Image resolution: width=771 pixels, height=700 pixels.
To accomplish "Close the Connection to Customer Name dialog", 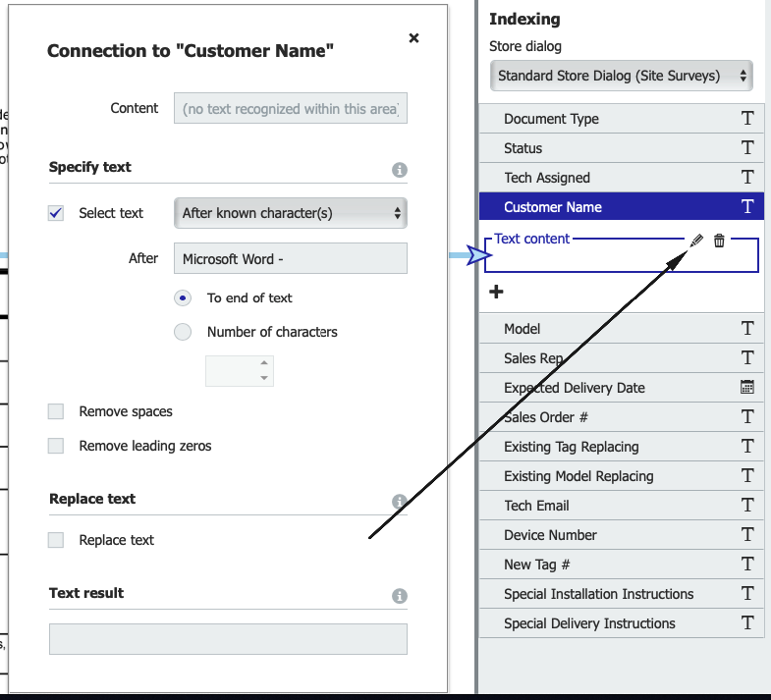I will pos(413,38).
